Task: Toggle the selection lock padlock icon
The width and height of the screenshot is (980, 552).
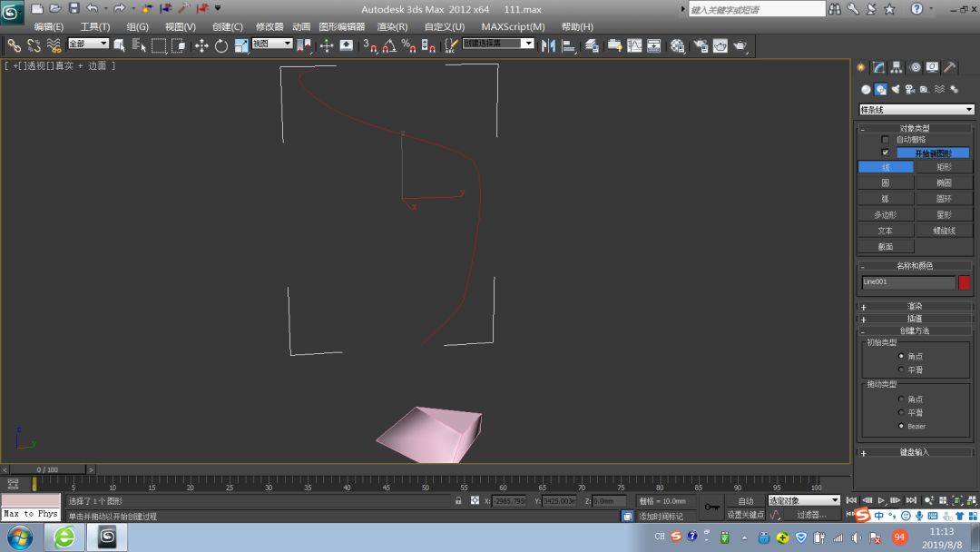Action: click(x=458, y=501)
